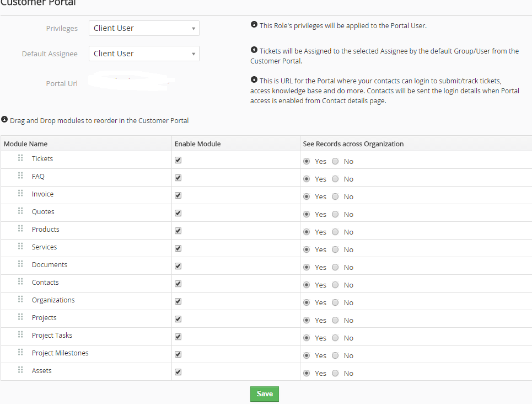Choose No radio for the Invoice row
Image resolution: width=532 pixels, height=404 pixels.
335,196
